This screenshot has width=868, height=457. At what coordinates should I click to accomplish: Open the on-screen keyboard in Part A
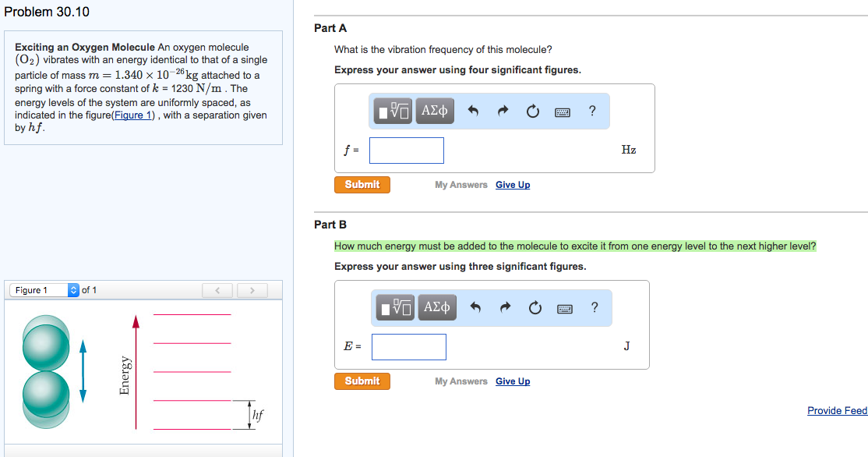tap(563, 111)
